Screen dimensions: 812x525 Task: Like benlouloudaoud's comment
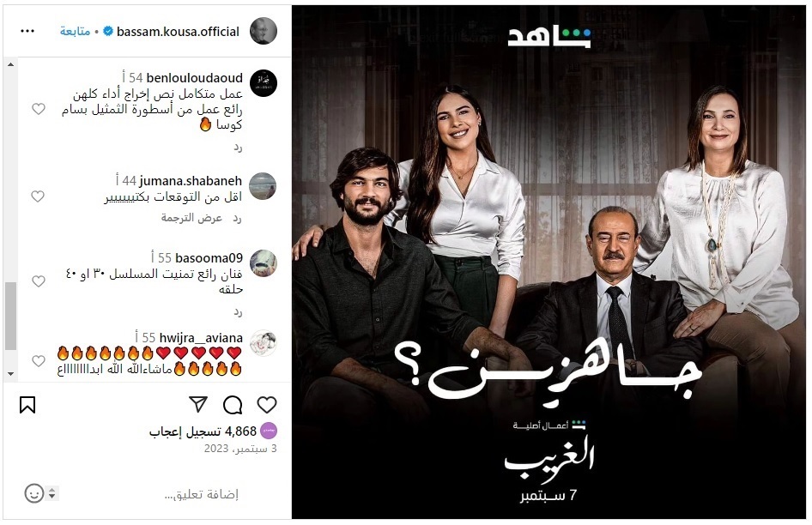coord(39,109)
